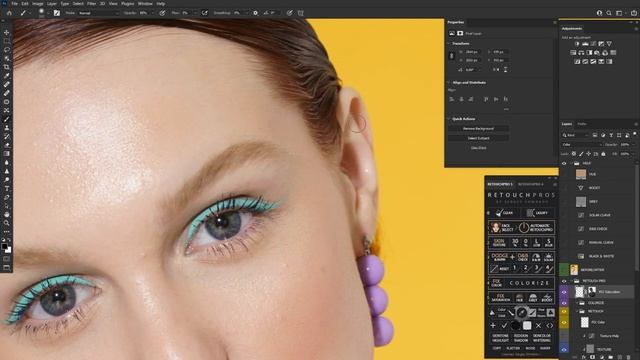Click the Dodge & Burn button

click(x=500, y=258)
